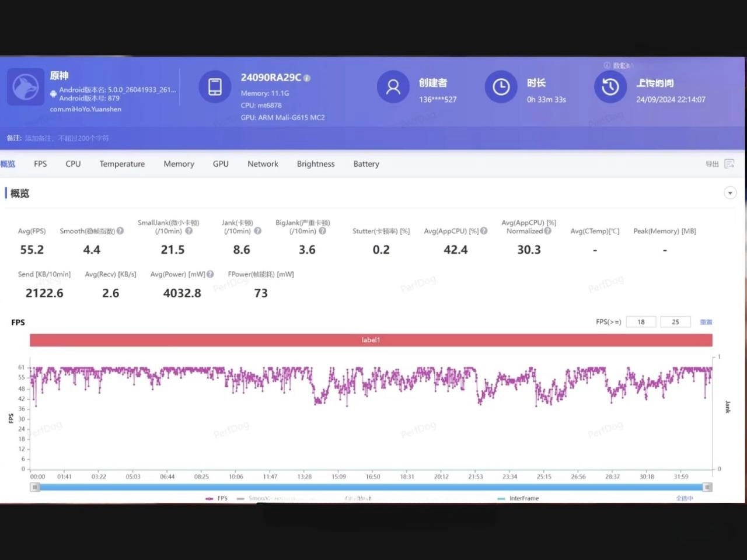Image resolution: width=747 pixels, height=560 pixels.
Task: Click the Memory: 11.1G text
Action: pyautogui.click(x=265, y=93)
